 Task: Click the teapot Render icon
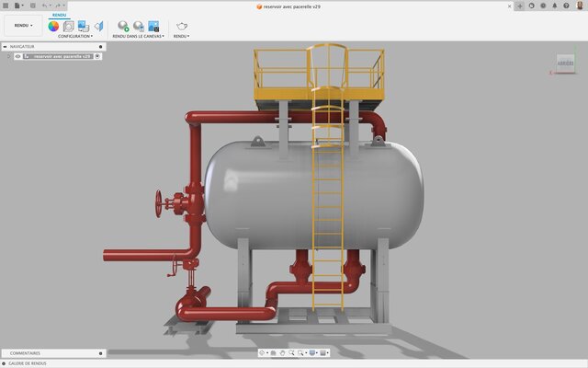pyautogui.click(x=181, y=26)
